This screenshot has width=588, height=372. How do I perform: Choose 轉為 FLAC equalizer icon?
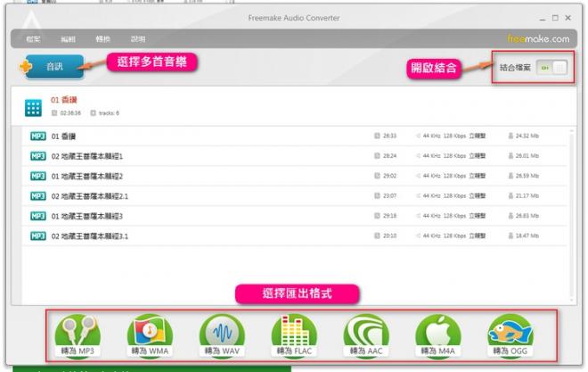(x=294, y=335)
